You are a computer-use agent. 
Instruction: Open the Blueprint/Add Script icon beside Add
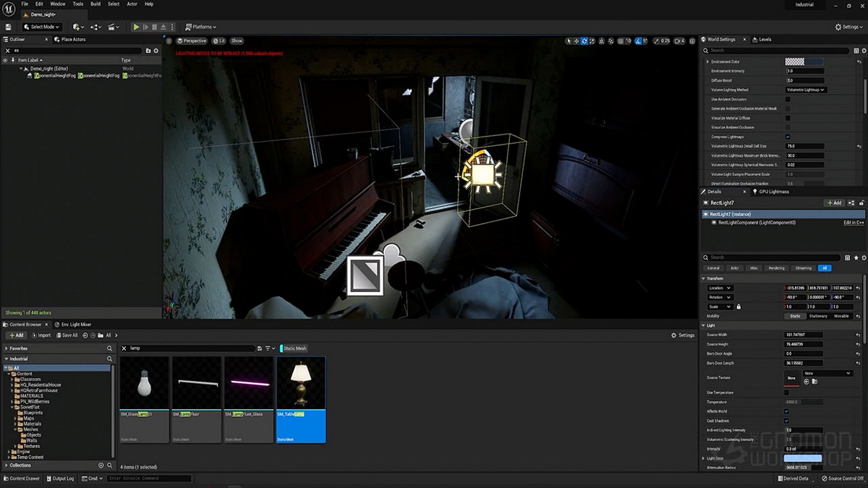[851, 203]
